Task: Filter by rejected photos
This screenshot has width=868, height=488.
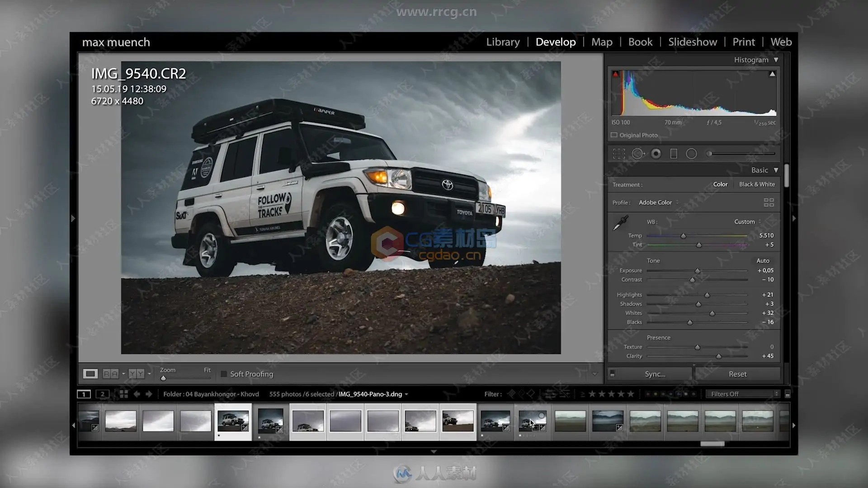Action: [x=531, y=394]
